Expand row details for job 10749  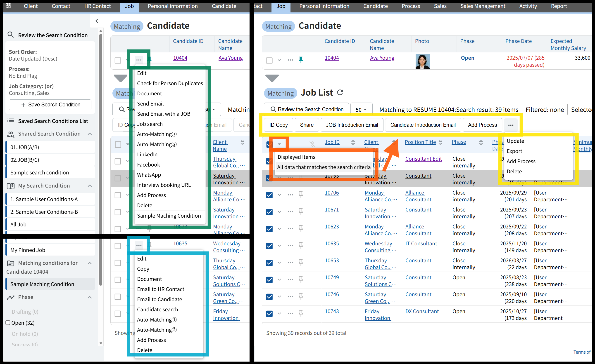point(279,279)
